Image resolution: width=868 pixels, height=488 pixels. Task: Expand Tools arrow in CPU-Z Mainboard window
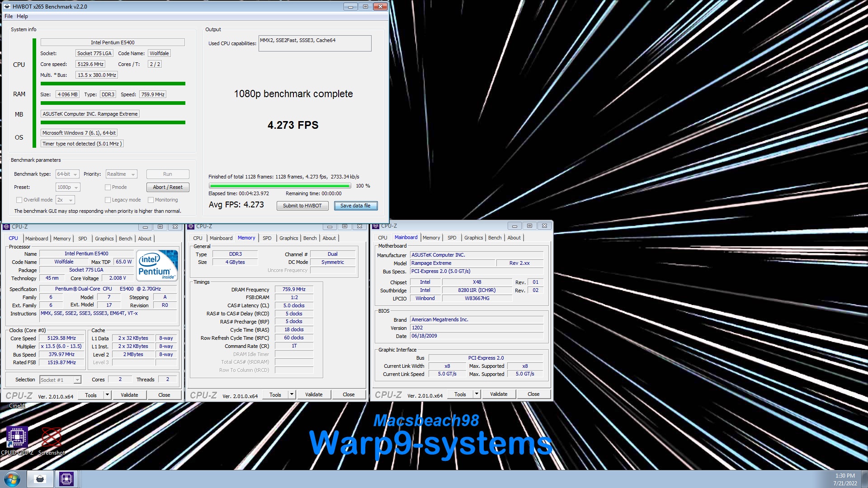(x=476, y=394)
